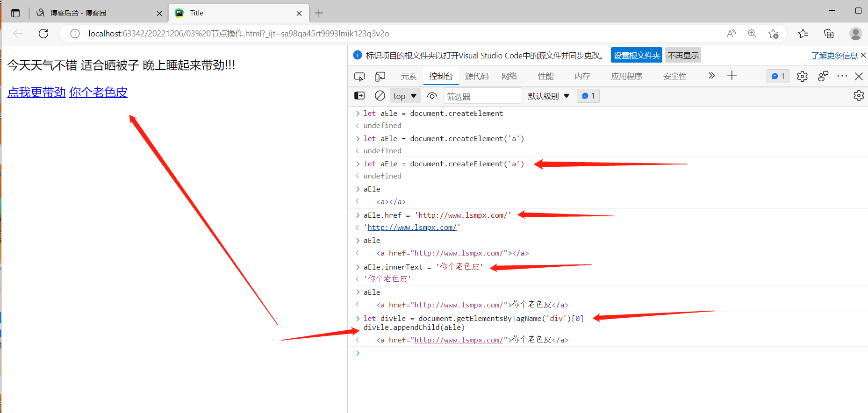Click the 不再显示 button

683,56
